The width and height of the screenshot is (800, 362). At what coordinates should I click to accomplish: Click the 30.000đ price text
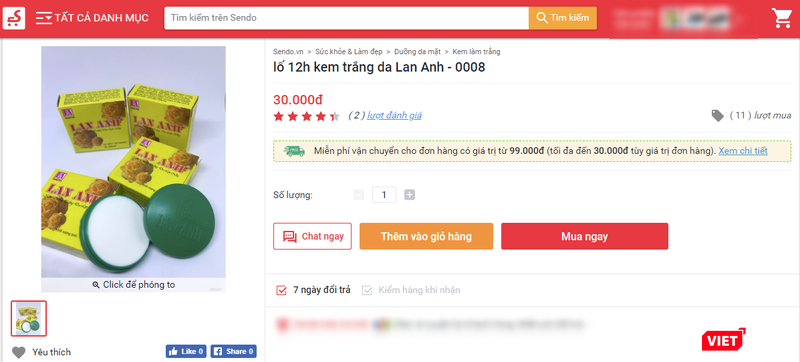click(x=298, y=100)
